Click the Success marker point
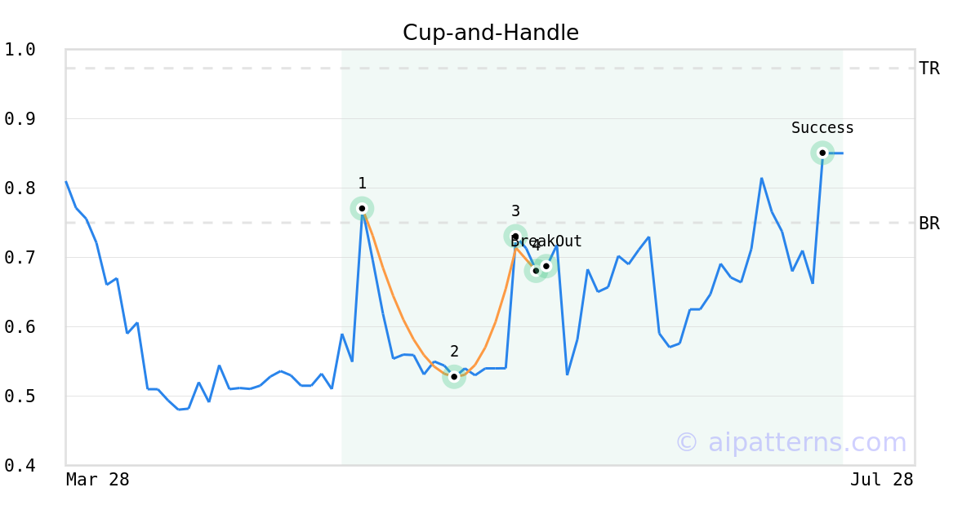 (822, 153)
